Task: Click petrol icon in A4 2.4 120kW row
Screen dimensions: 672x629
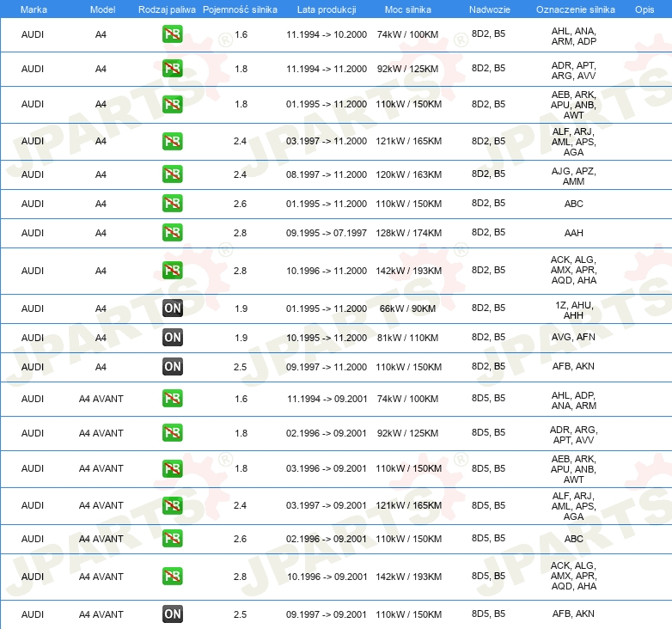Action: pos(173,174)
